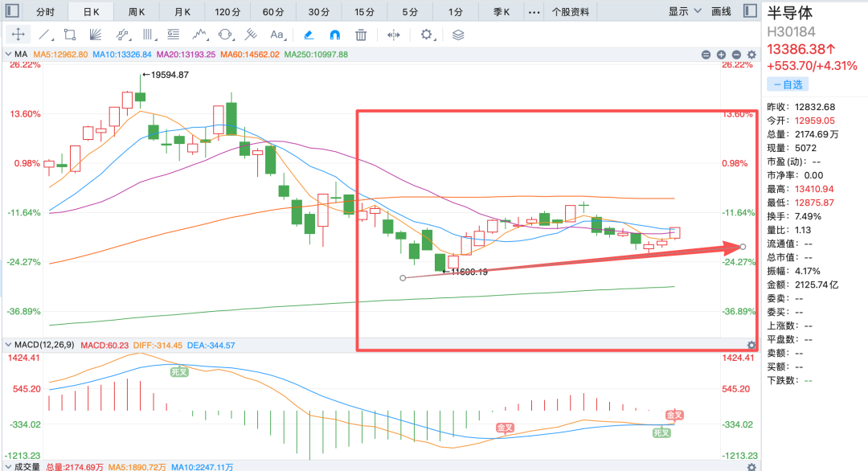The width and height of the screenshot is (868, 471).
Task: Toggle 自选 watchlist button
Action: click(788, 84)
